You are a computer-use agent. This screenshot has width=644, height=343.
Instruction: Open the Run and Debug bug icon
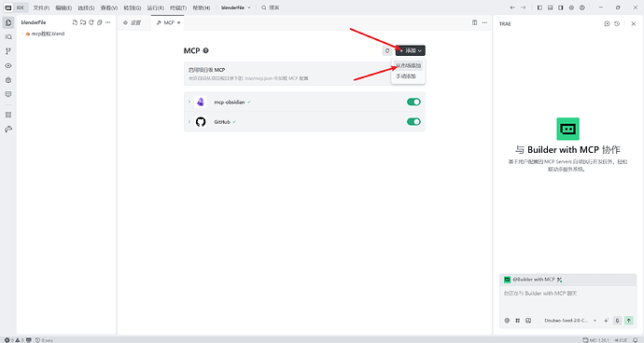(8, 80)
